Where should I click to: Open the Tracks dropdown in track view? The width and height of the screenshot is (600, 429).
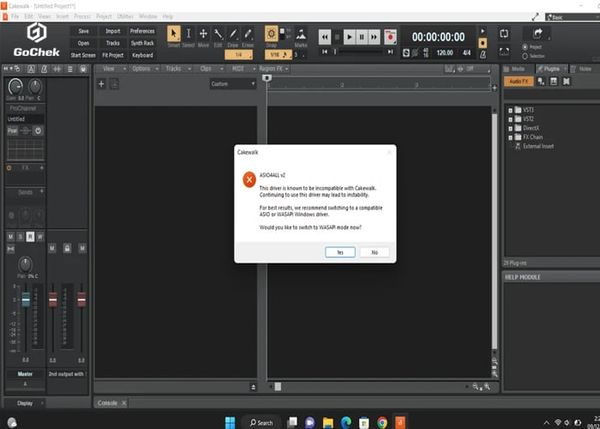[x=178, y=69]
